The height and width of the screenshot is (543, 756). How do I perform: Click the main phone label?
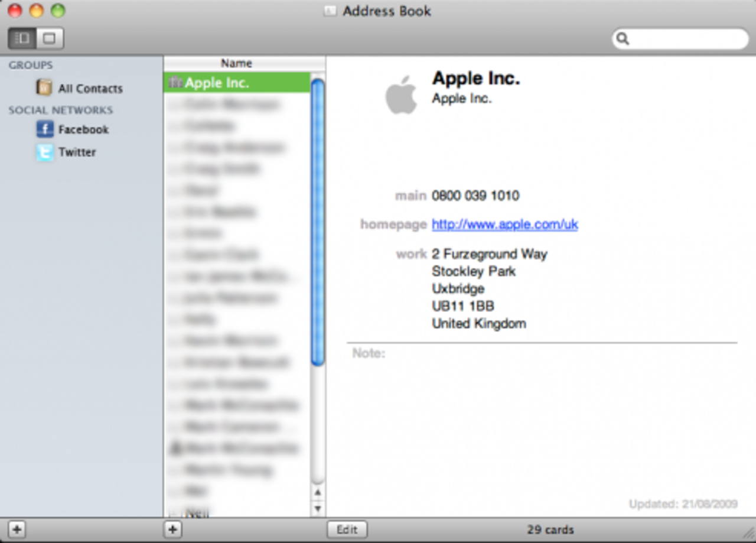click(410, 196)
